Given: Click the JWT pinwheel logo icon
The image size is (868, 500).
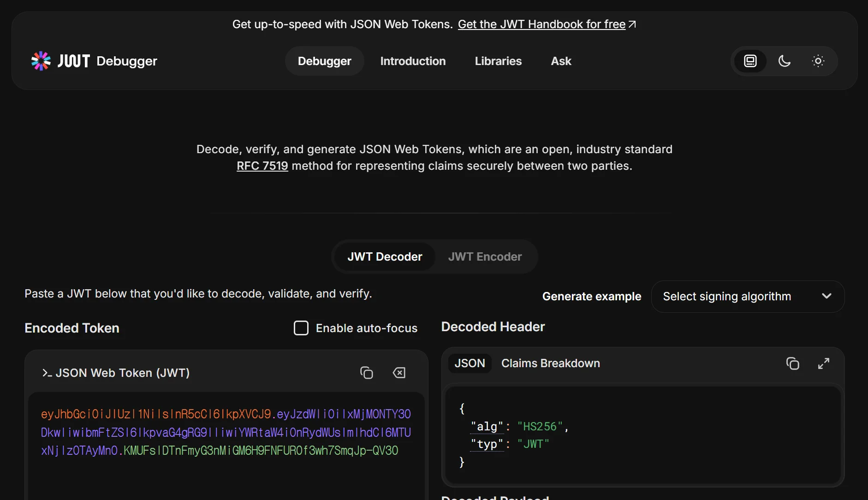Looking at the screenshot, I should pos(41,61).
